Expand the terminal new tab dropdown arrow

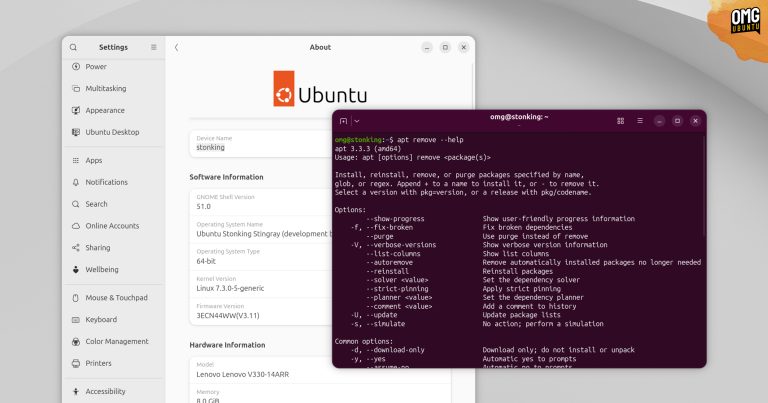point(357,121)
